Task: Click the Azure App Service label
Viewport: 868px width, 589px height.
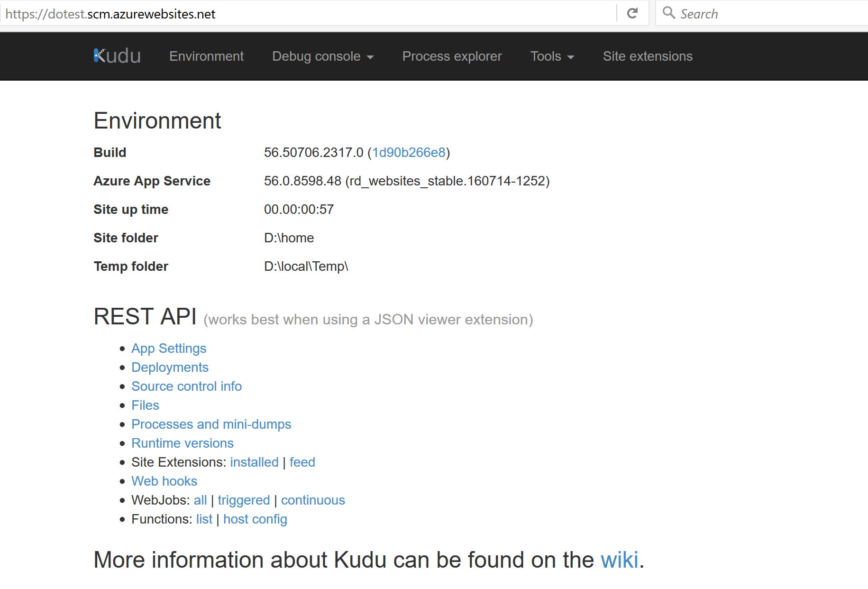Action: click(152, 181)
